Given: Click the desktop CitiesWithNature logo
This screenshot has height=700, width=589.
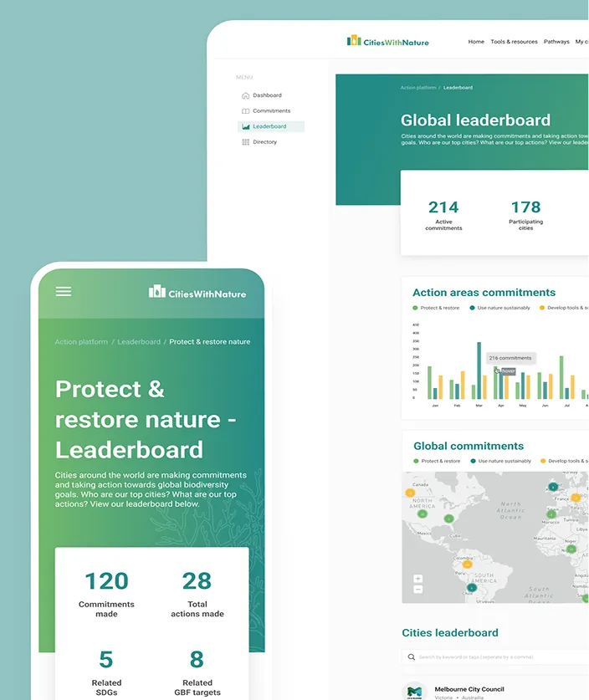Looking at the screenshot, I should (388, 40).
